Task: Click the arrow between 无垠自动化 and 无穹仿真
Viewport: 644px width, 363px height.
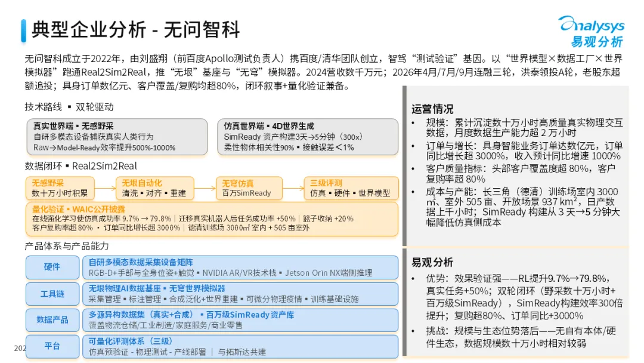Action: [x=205, y=188]
